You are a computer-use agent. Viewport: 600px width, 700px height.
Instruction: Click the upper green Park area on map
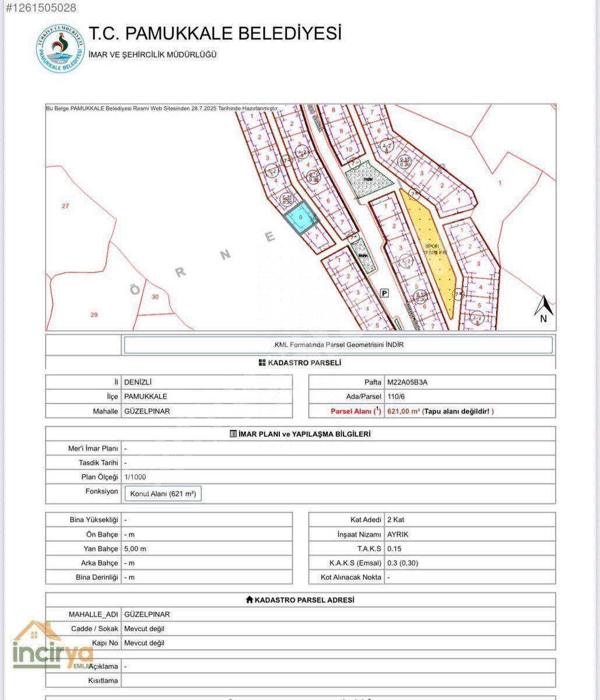tap(369, 178)
